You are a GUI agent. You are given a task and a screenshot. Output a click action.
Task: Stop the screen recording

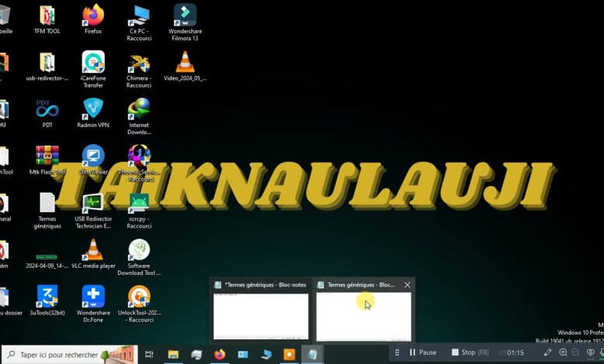click(470, 352)
